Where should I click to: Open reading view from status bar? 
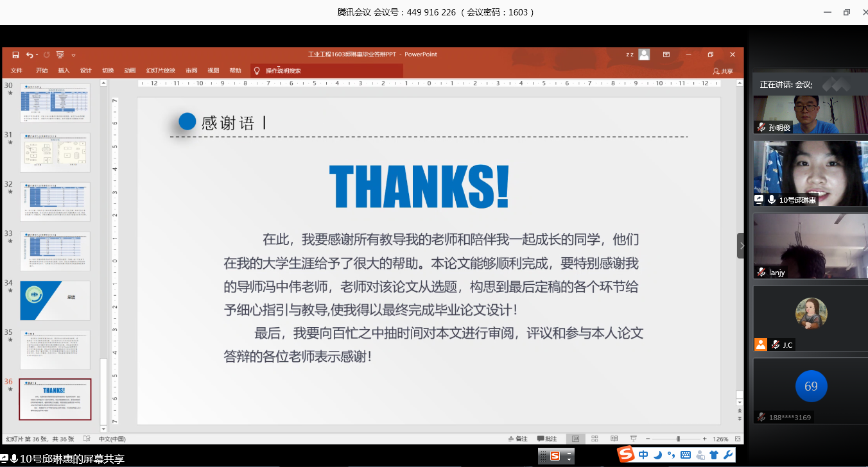pyautogui.click(x=614, y=439)
